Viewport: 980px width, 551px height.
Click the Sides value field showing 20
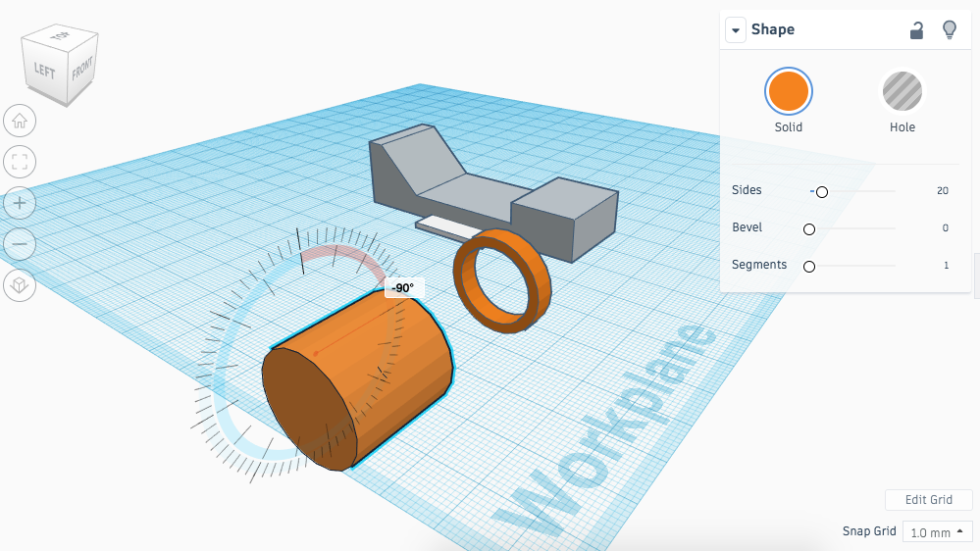(x=942, y=191)
